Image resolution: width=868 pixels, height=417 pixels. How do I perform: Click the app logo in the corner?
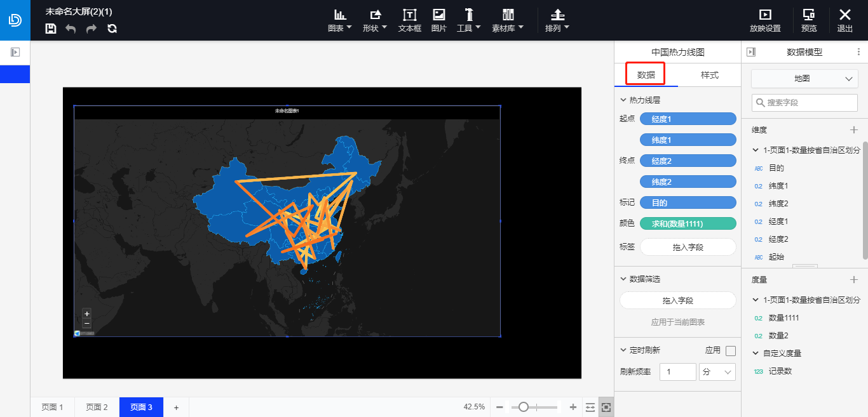[x=15, y=20]
